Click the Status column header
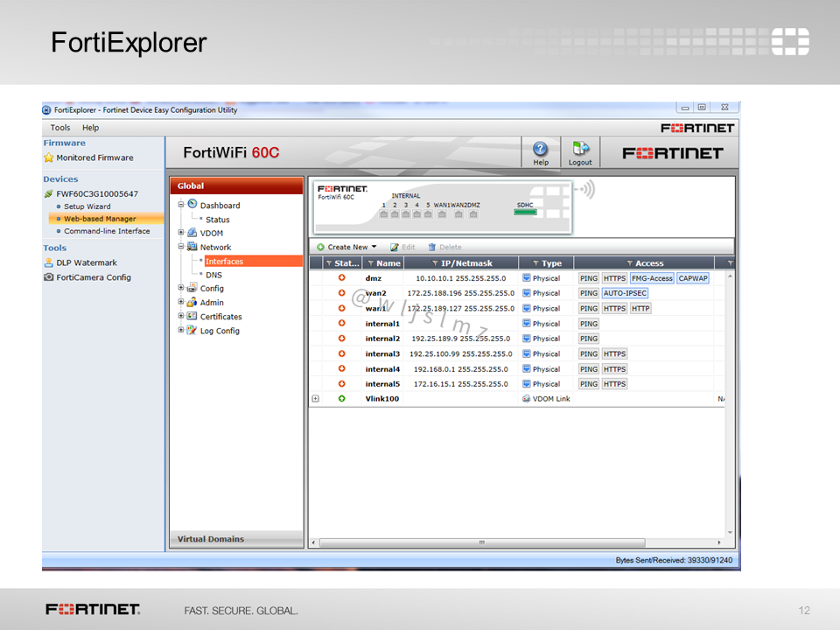This screenshot has height=630, width=840. point(342,263)
